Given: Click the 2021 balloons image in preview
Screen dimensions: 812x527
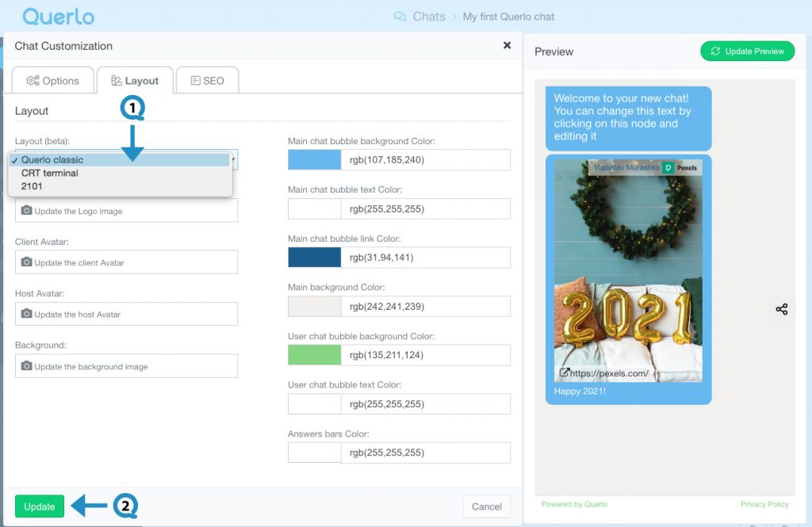Looking at the screenshot, I should coord(628,271).
